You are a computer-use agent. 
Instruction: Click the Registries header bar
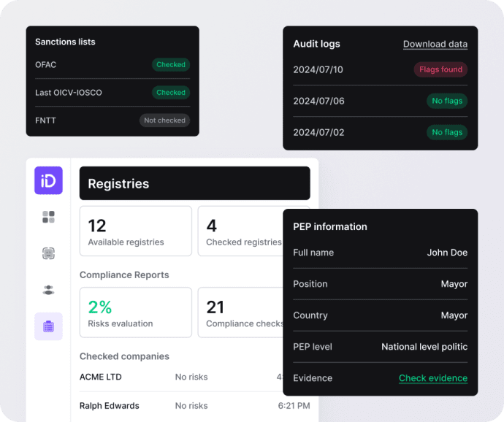(x=195, y=183)
